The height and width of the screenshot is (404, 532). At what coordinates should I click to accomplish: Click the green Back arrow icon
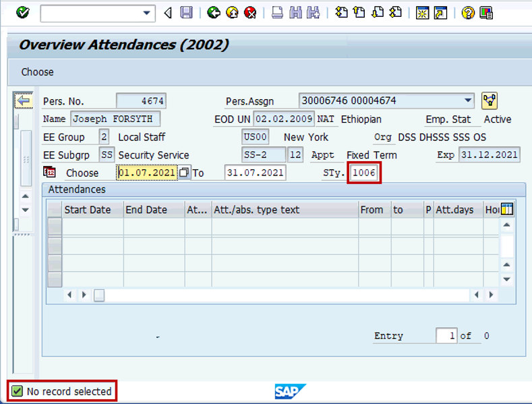[214, 13]
